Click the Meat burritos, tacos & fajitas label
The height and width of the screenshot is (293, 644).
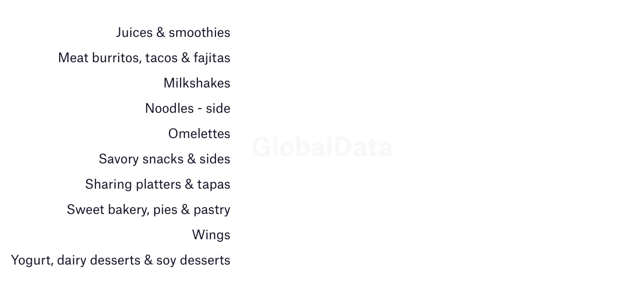(144, 58)
